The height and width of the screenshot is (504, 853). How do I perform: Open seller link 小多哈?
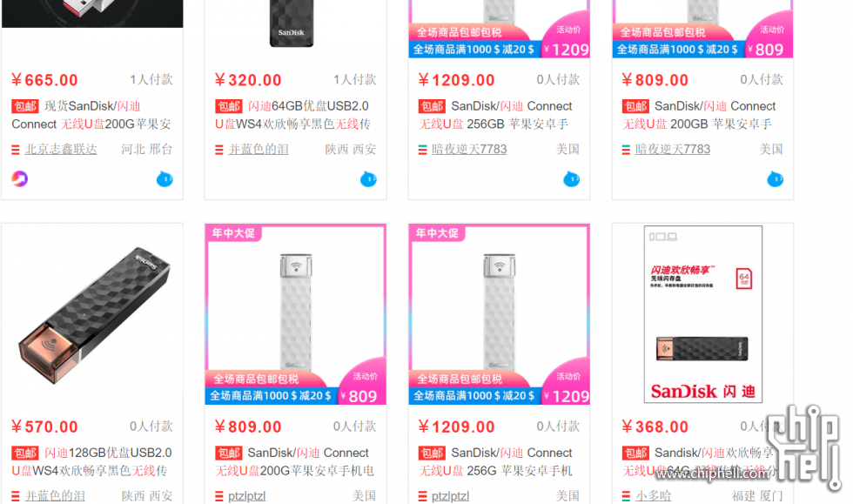tap(654, 496)
